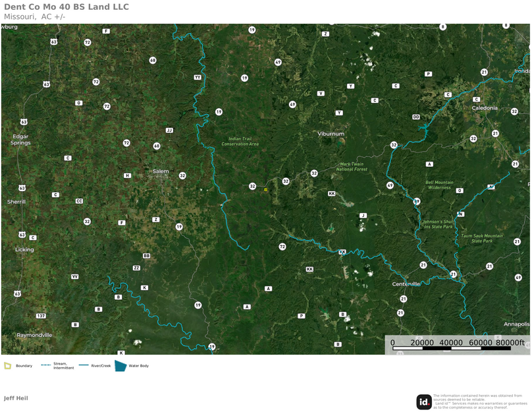
Task: Click the Highway 137 route shield
Action: click(41, 316)
